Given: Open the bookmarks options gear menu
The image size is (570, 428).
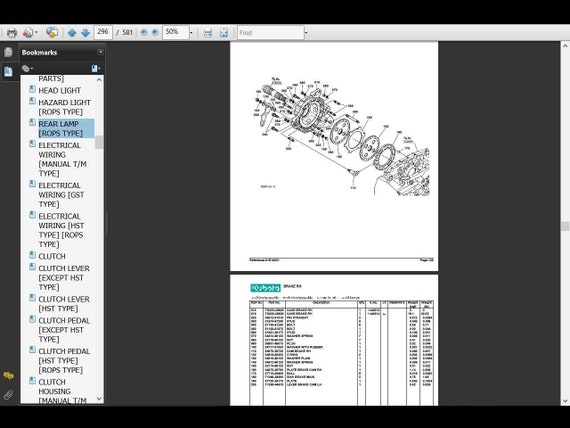Looking at the screenshot, I should pos(27,68).
